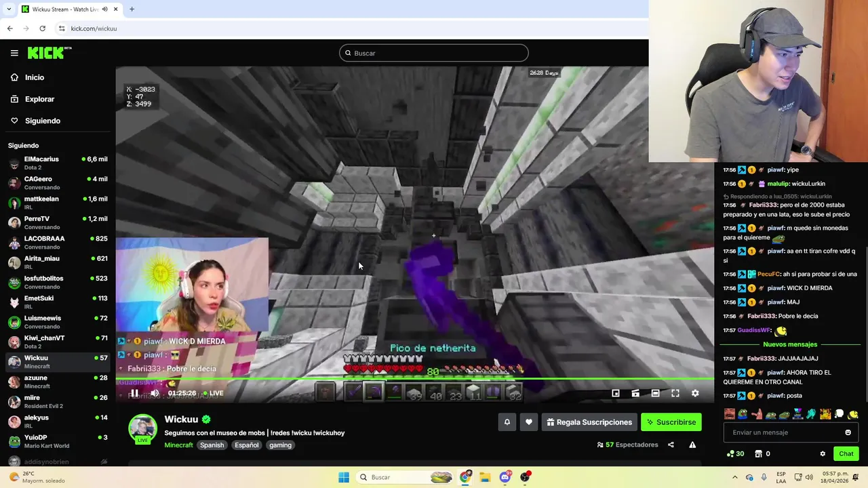Click Regala Suscripciones button

589,422
